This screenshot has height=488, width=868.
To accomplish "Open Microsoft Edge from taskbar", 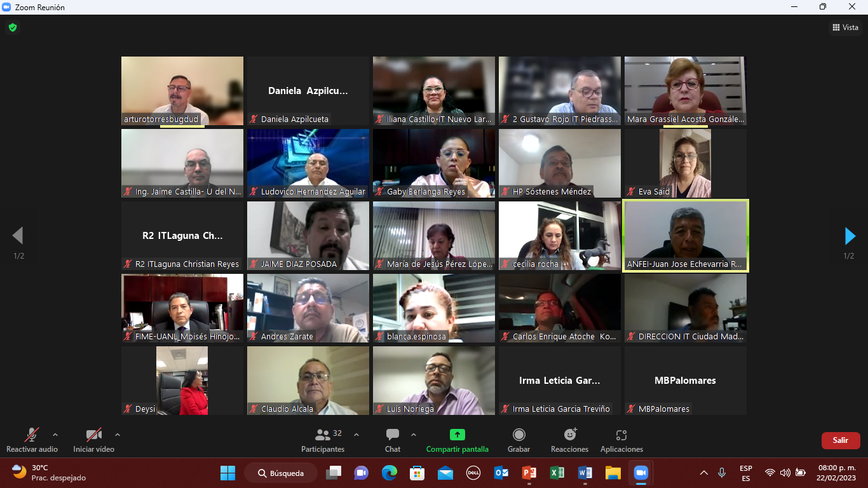I will [x=390, y=473].
